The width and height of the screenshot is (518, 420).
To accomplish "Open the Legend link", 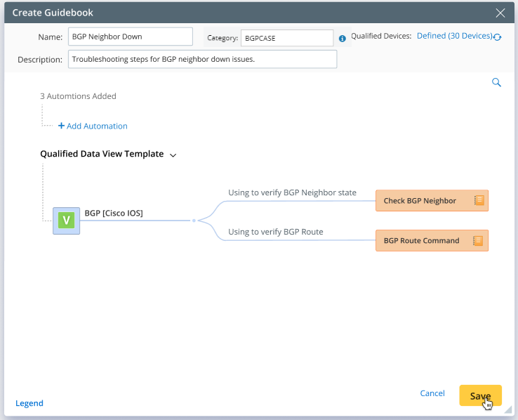I will (x=29, y=403).
